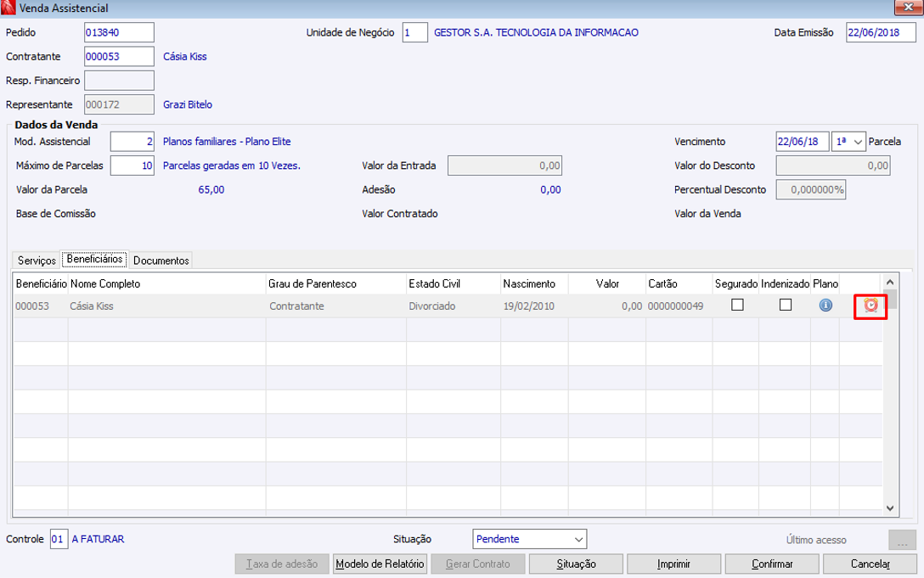Screen dimensions: 924x578
Task: Click the Parcelas geradas em 10 Vezes text
Action: [x=232, y=166]
